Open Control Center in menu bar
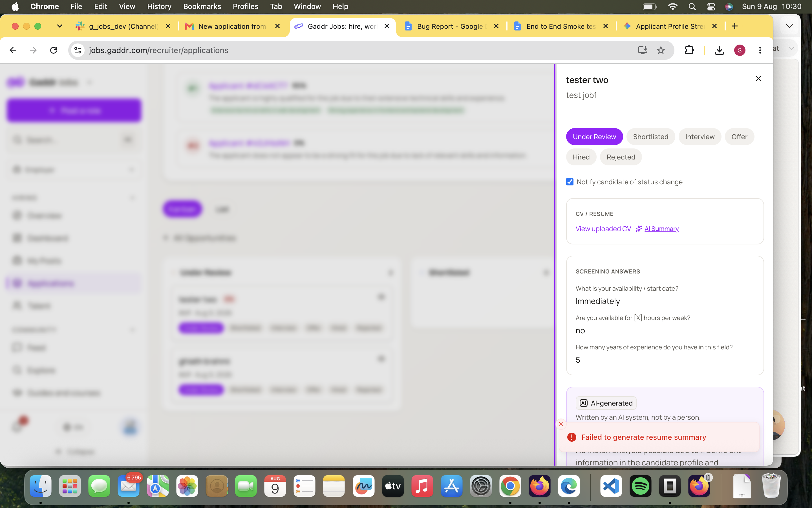This screenshot has height=508, width=812. coord(711,6)
